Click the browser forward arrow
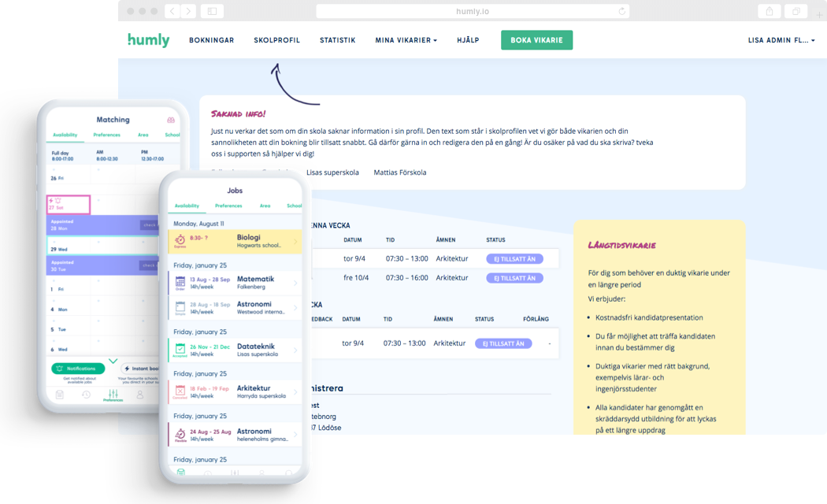 188,11
